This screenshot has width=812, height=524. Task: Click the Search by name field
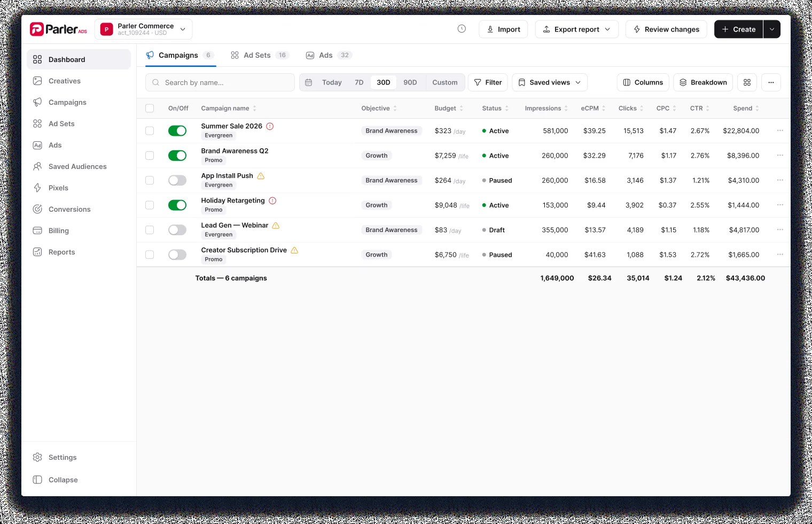tap(220, 82)
